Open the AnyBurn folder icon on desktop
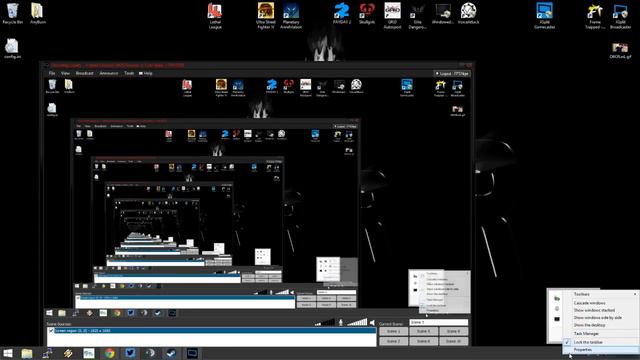Viewport: 640px width, 360px height. tap(38, 13)
